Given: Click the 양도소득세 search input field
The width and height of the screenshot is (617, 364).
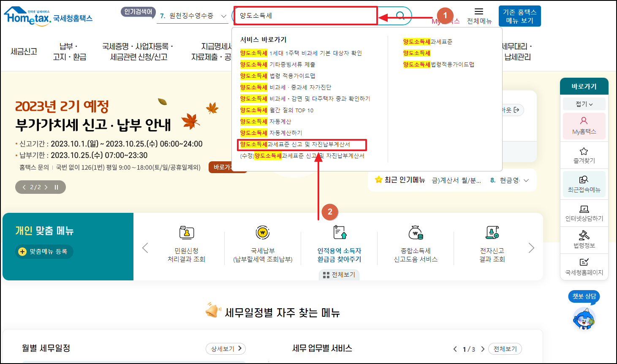Looking at the screenshot, I should pyautogui.click(x=305, y=16).
